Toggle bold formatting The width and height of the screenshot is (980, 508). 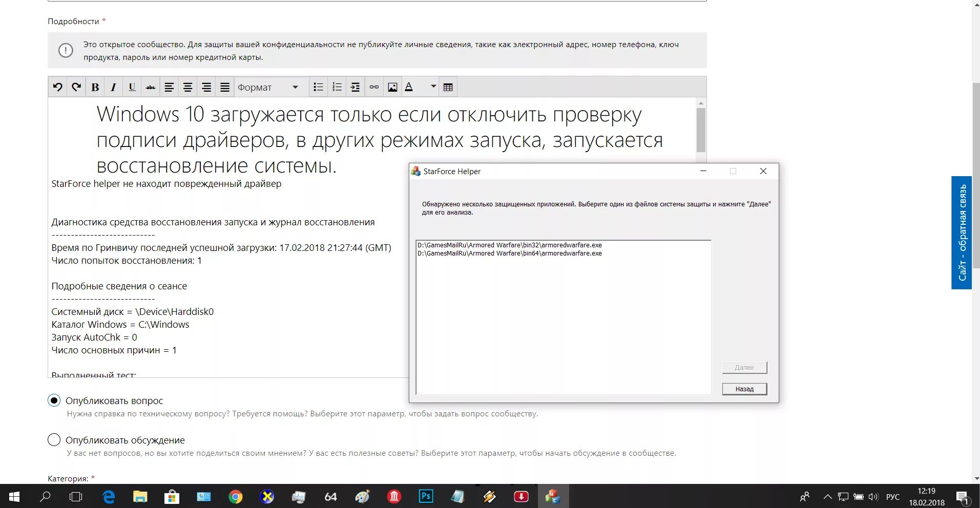pyautogui.click(x=95, y=87)
